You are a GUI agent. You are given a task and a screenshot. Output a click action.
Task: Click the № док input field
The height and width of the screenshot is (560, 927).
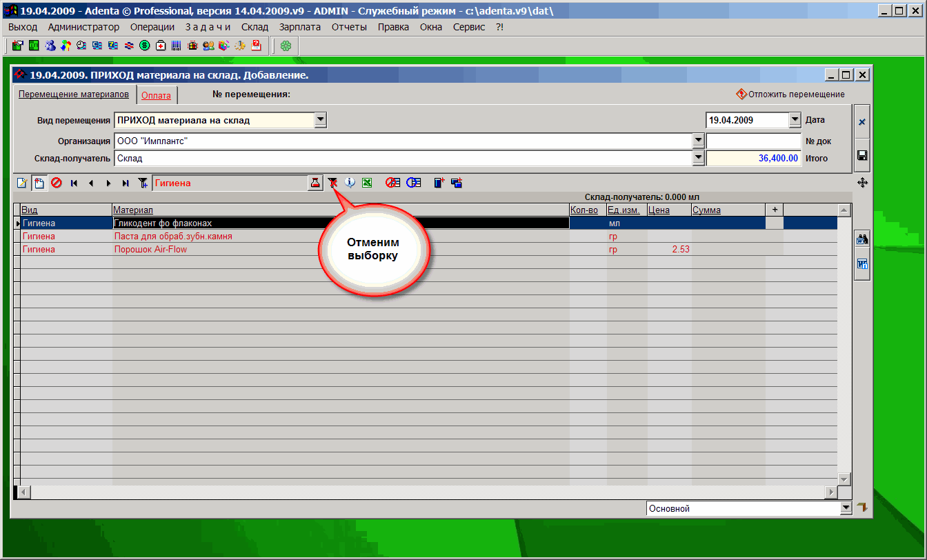pyautogui.click(x=753, y=141)
